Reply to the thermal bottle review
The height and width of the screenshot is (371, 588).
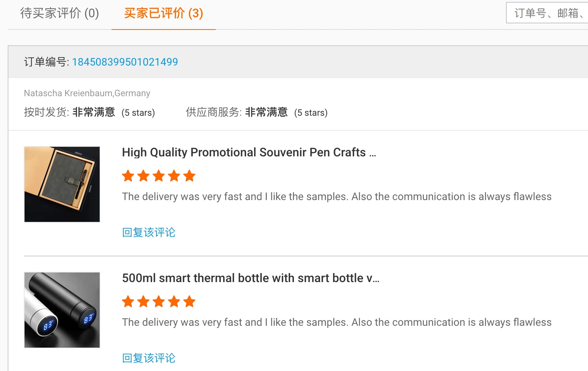[149, 358]
